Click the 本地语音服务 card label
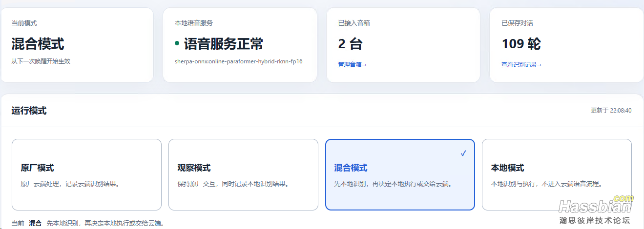Screen dimensions: 644x229 tap(194, 23)
